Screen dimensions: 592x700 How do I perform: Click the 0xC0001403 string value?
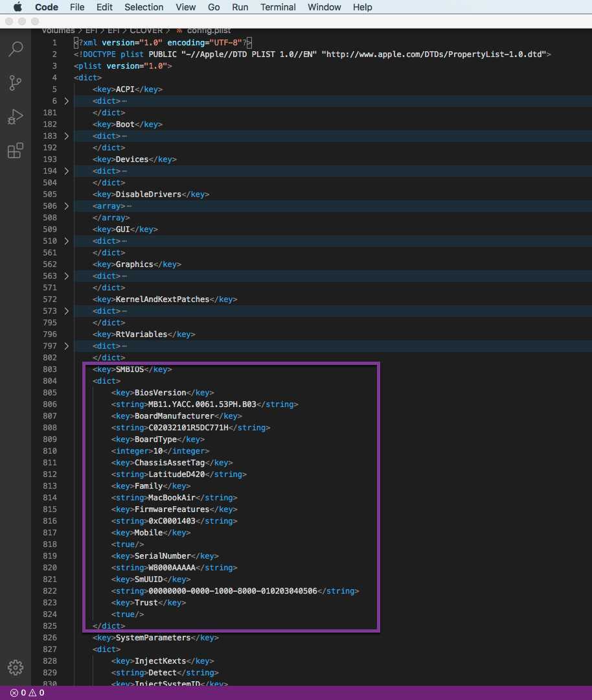click(x=172, y=521)
